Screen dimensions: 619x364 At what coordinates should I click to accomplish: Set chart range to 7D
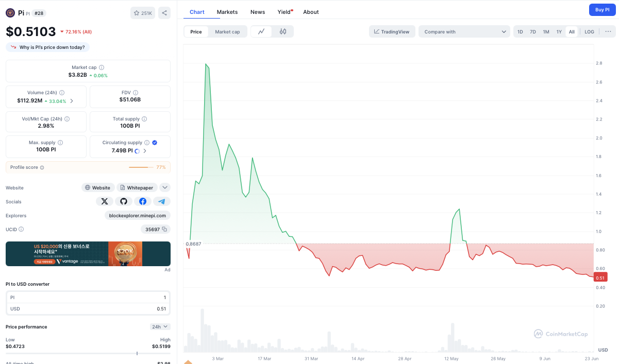pos(533,31)
